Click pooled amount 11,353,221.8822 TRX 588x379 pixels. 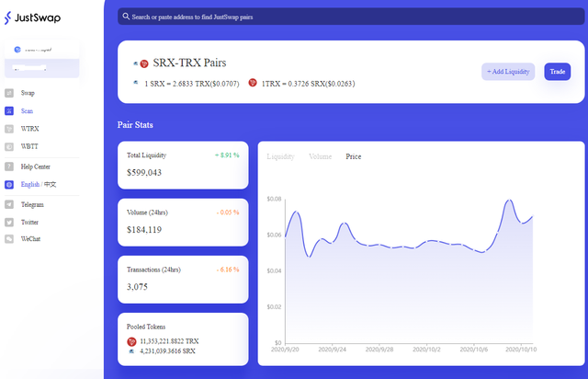coord(169,341)
